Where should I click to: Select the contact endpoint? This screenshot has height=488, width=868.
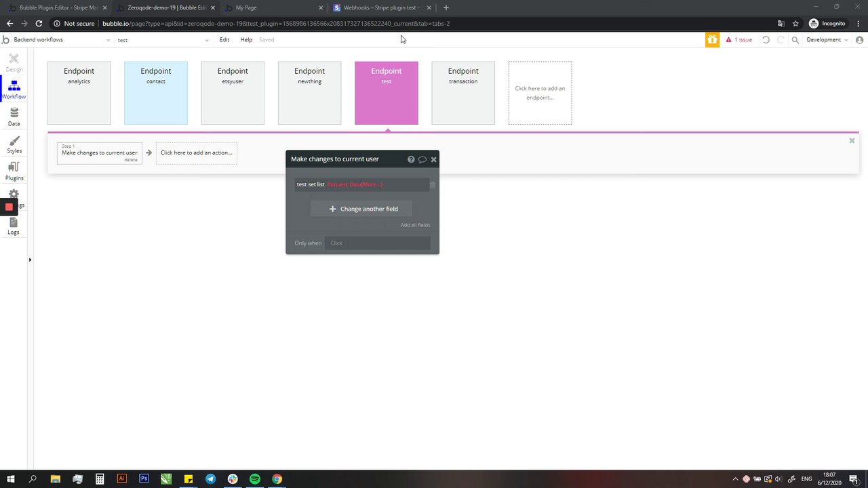click(x=156, y=93)
